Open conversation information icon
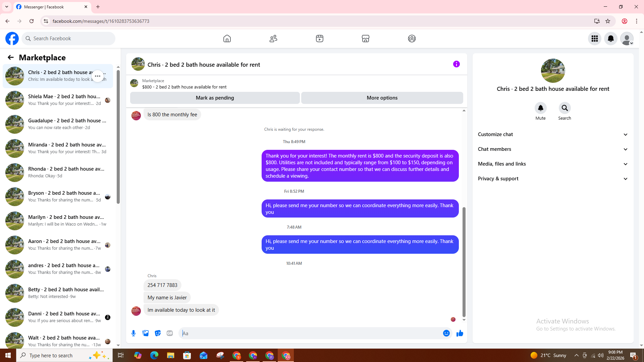The image size is (644, 362). click(457, 64)
